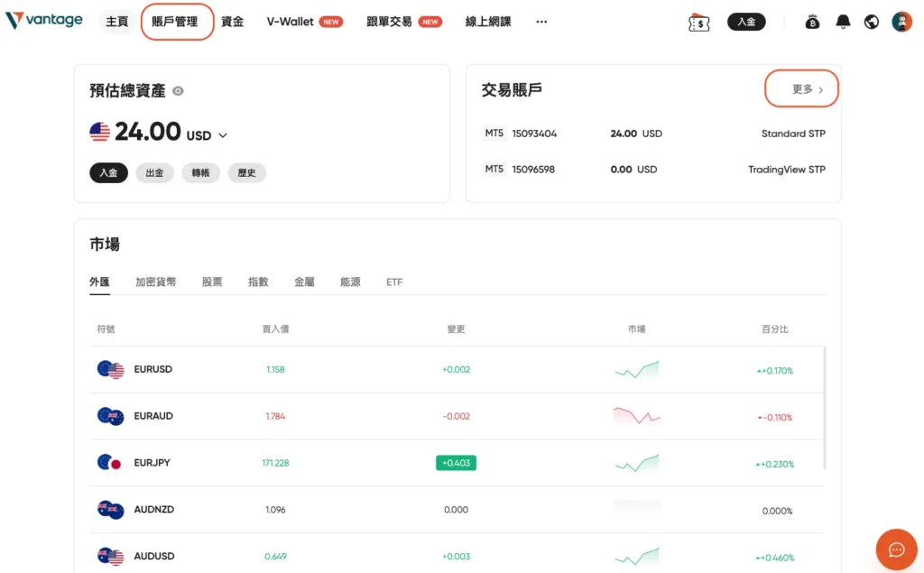The height and width of the screenshot is (573, 924).
Task: Open the ellipsis overflow menu in navbar
Action: click(541, 21)
